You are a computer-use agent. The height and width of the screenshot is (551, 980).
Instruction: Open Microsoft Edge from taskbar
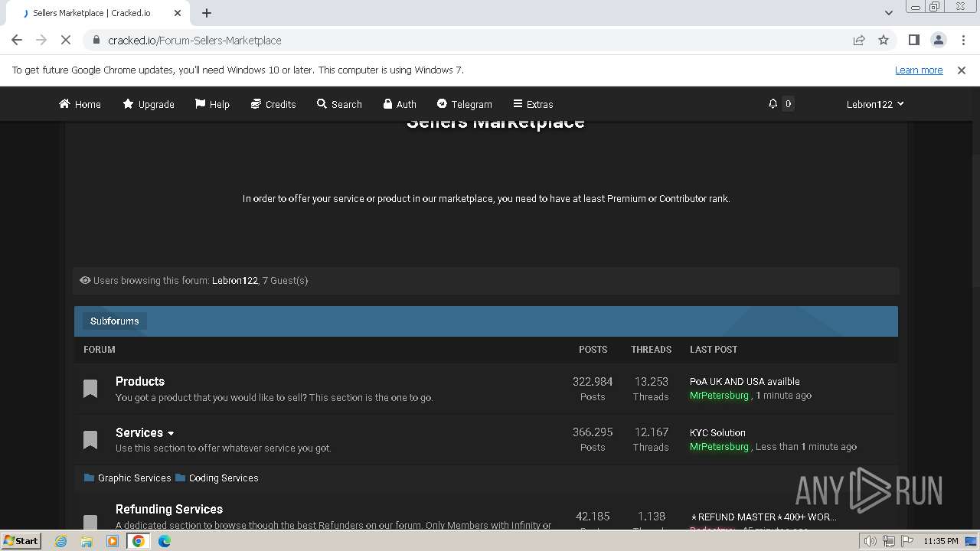click(165, 541)
